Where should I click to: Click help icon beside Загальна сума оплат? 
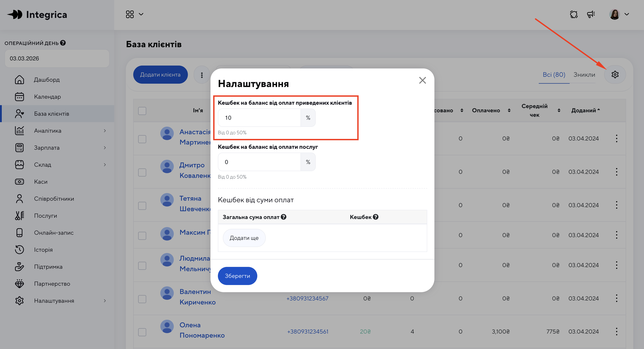click(x=283, y=217)
